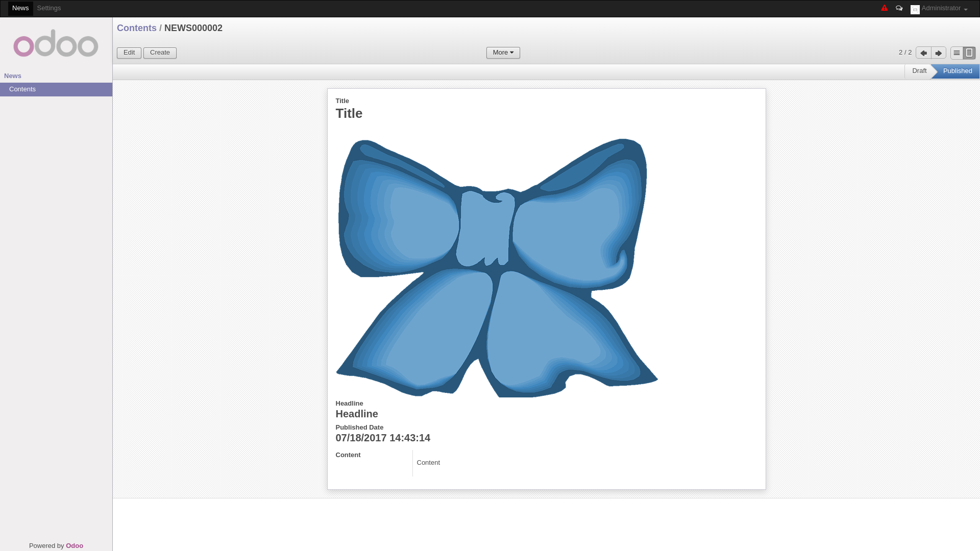Click the Odoo logo in sidebar
The image size is (980, 551).
coord(56,43)
